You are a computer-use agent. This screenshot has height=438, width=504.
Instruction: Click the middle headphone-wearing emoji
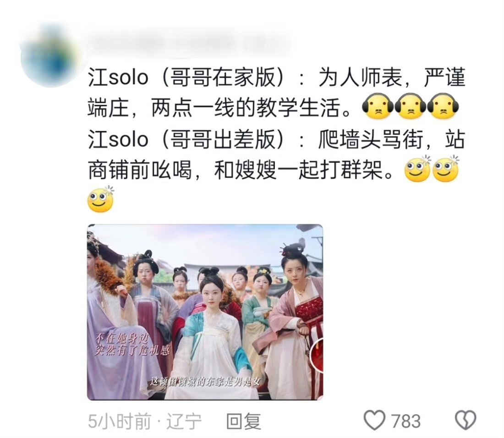pos(410,106)
